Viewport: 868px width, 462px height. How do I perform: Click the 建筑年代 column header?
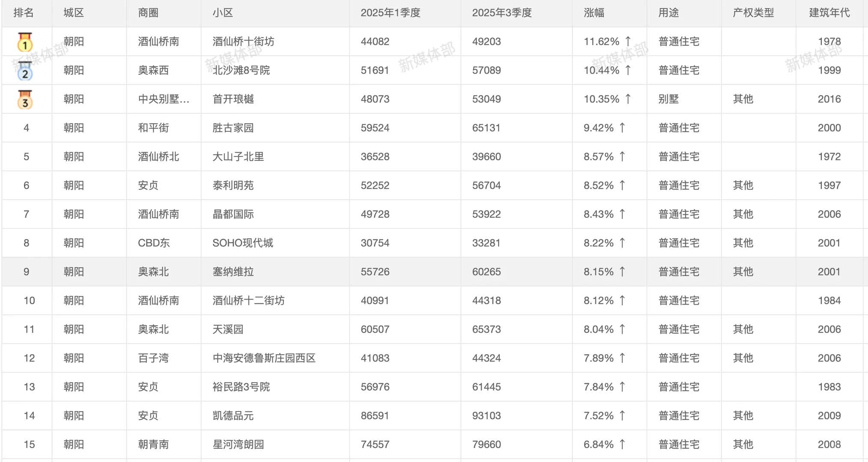click(x=829, y=13)
